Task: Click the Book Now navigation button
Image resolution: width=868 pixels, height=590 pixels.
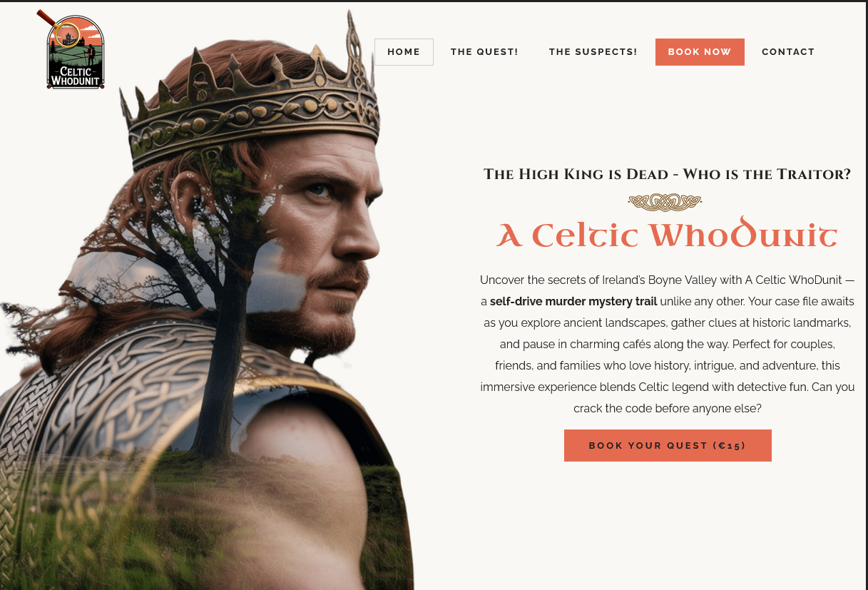Action: pos(700,52)
